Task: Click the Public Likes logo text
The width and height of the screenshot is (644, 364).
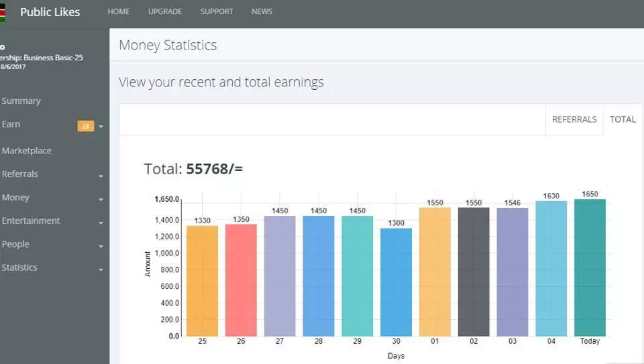Action: 50,12
